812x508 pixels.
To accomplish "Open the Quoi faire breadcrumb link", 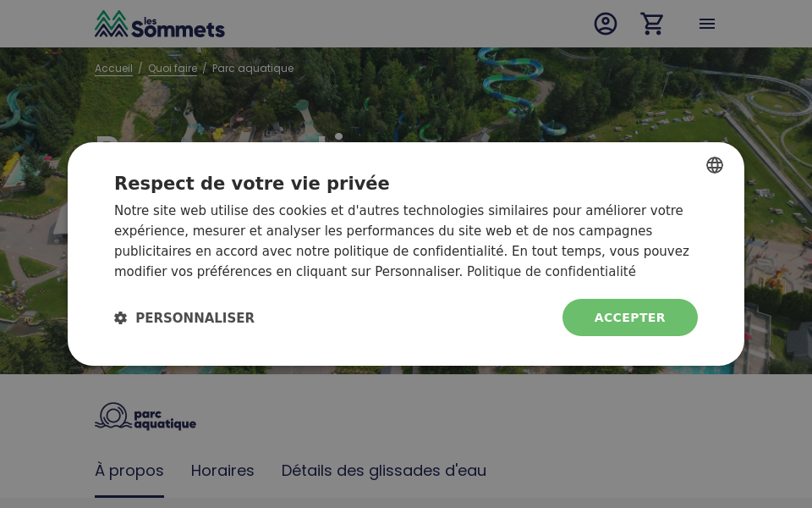I will click(173, 69).
